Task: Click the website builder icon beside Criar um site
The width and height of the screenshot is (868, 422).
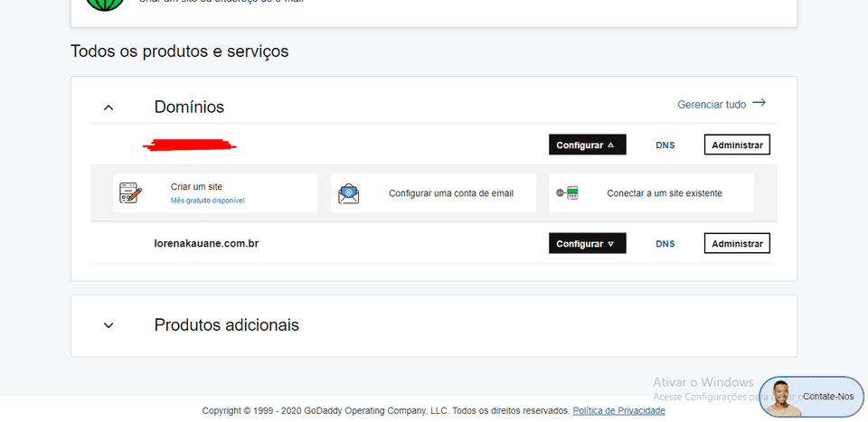Action: pos(131,192)
